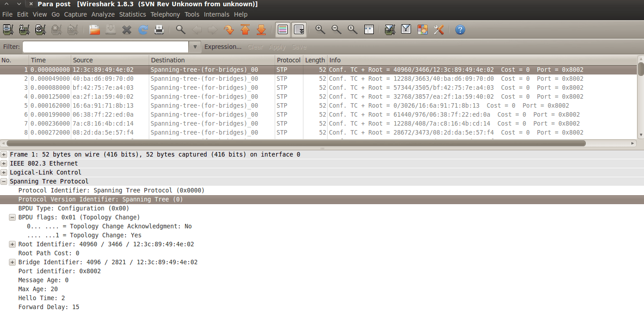Image resolution: width=644 pixels, height=332 pixels.
Task: Open the Statistics menu
Action: click(133, 14)
